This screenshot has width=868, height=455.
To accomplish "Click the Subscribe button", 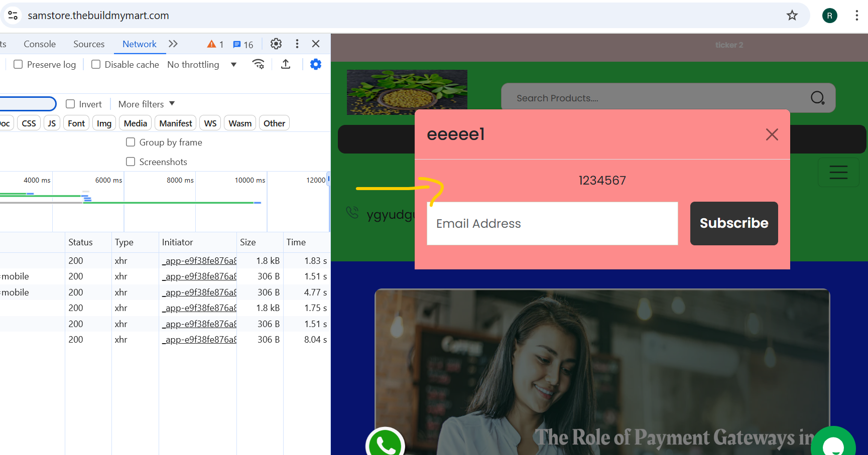I will tap(734, 223).
